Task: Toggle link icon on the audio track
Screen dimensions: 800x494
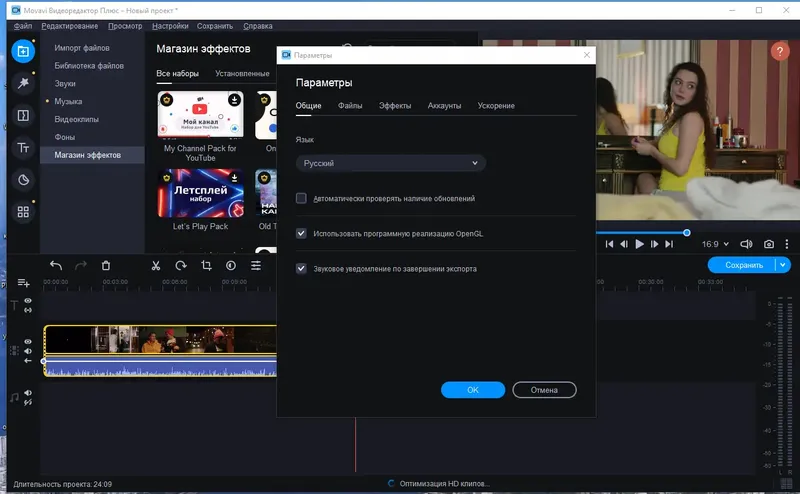Action: click(x=28, y=402)
